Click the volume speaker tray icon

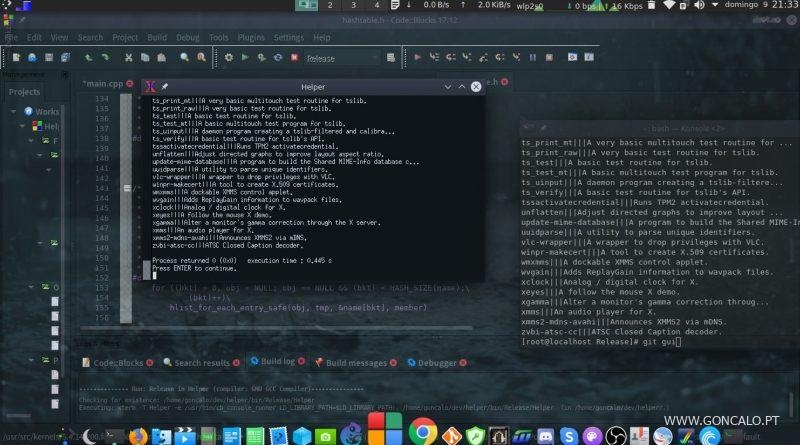(699, 5)
